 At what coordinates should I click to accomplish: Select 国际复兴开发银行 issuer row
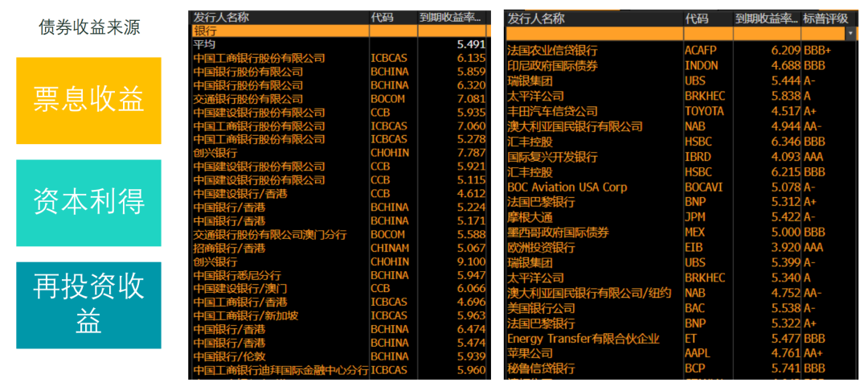coord(680,157)
